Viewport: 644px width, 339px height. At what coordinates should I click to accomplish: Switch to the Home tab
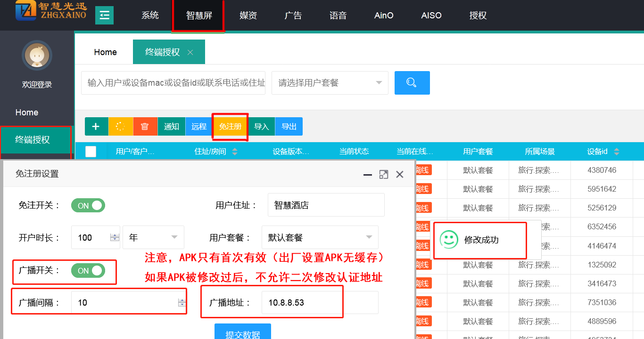pyautogui.click(x=105, y=52)
